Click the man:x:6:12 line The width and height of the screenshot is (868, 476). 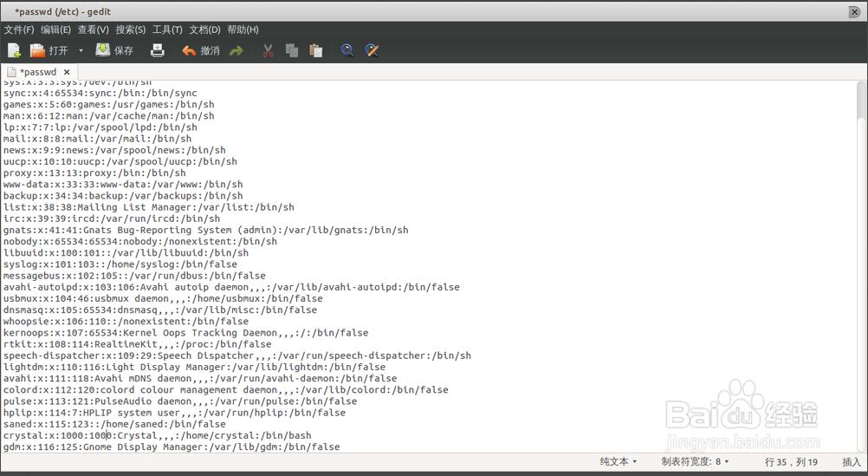pyautogui.click(x=108, y=116)
